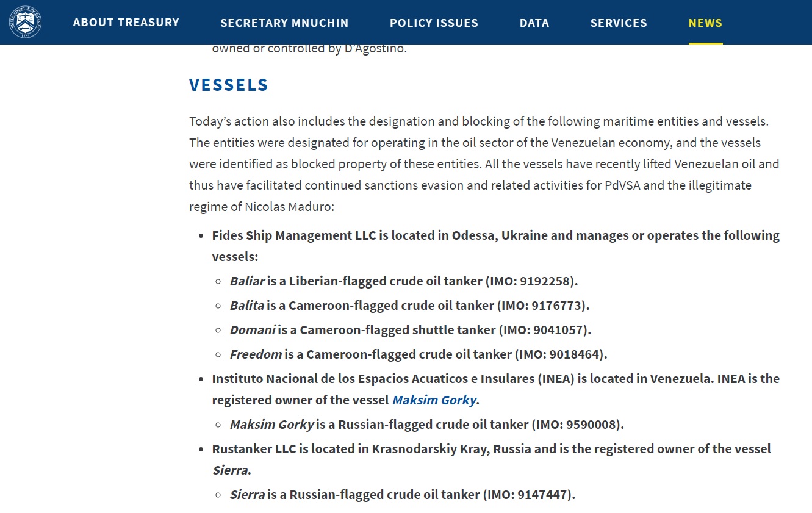Viewport: 812px width, 513px height.
Task: Click the italic Balita vessel name
Action: pyautogui.click(x=246, y=306)
